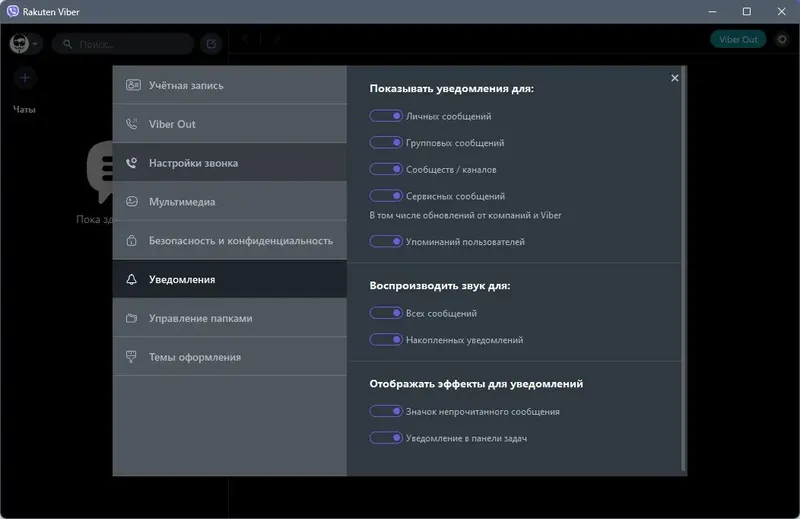Toggle notifications for Сообществ / каналов
The width and height of the screenshot is (800, 519).
(x=386, y=169)
